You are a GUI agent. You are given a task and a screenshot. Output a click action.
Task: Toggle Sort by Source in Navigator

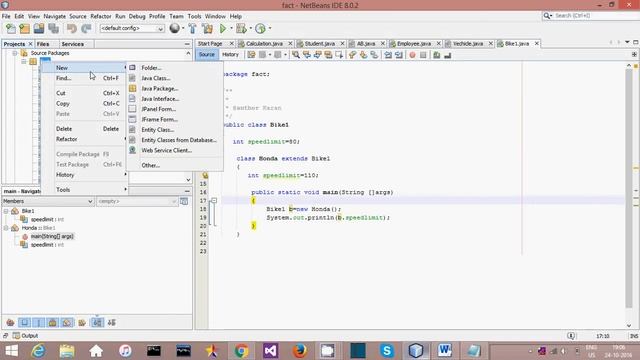[111, 322]
